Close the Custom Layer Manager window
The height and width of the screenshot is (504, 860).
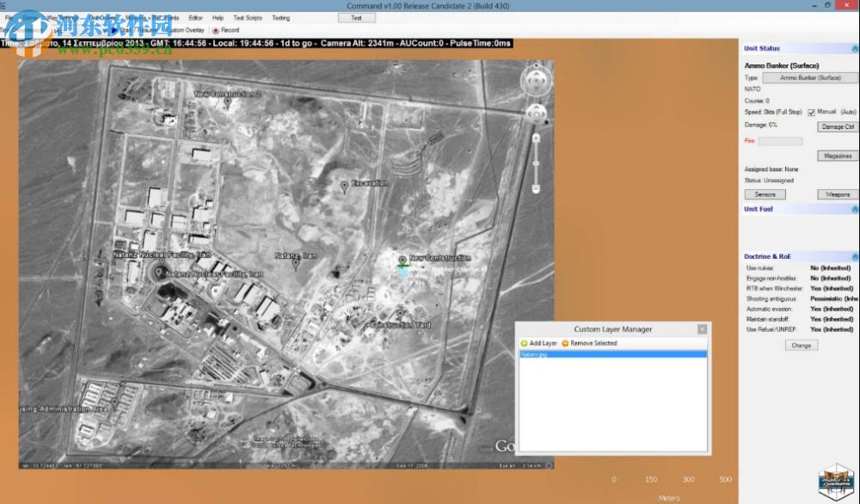click(702, 329)
